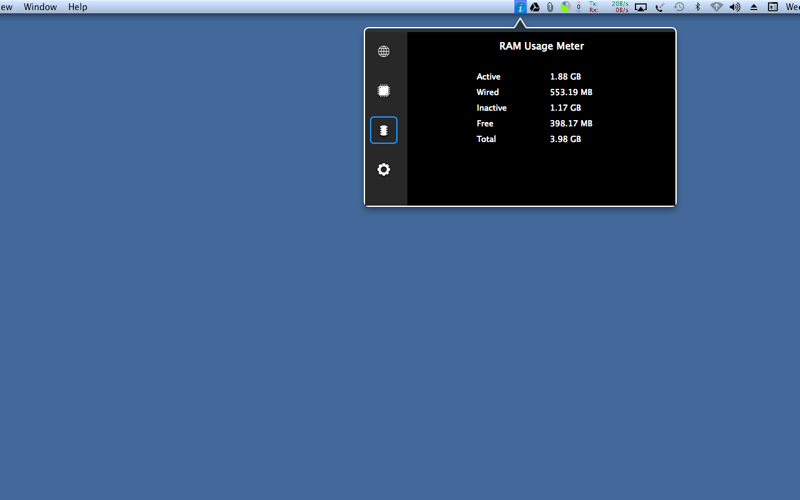
Task: Open the volume control in menu bar
Action: 735,7
